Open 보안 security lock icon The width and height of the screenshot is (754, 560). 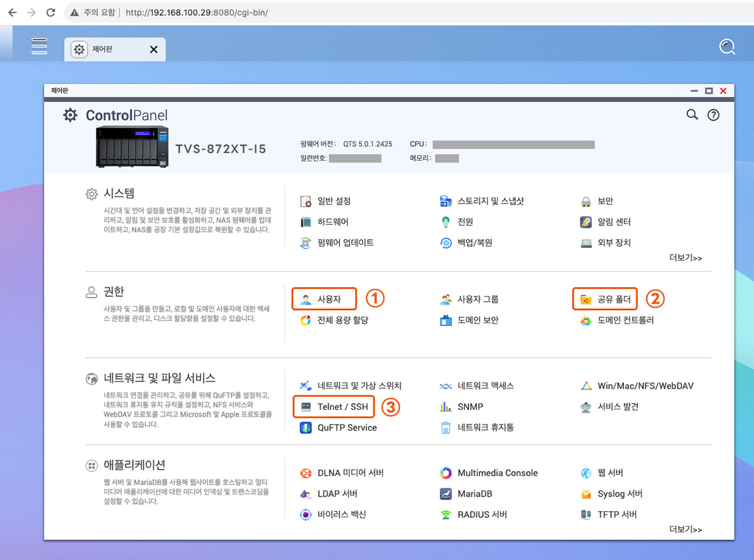(586, 202)
